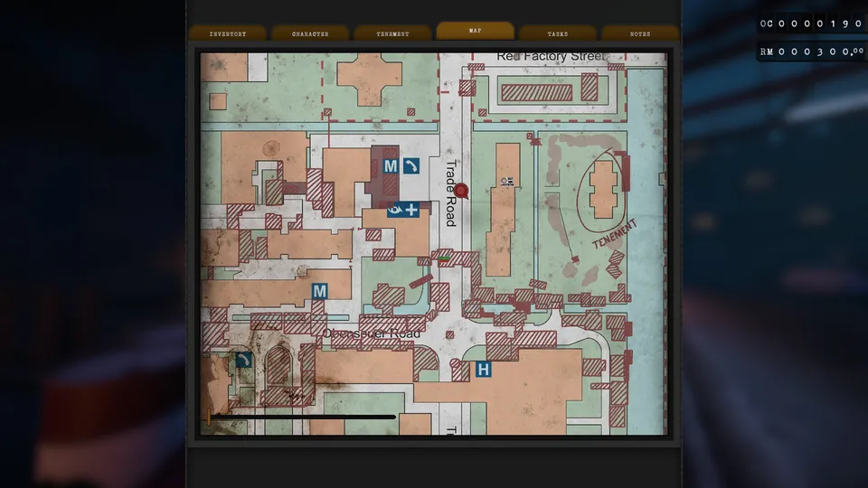Click the post horn icon near plus

pos(395,210)
